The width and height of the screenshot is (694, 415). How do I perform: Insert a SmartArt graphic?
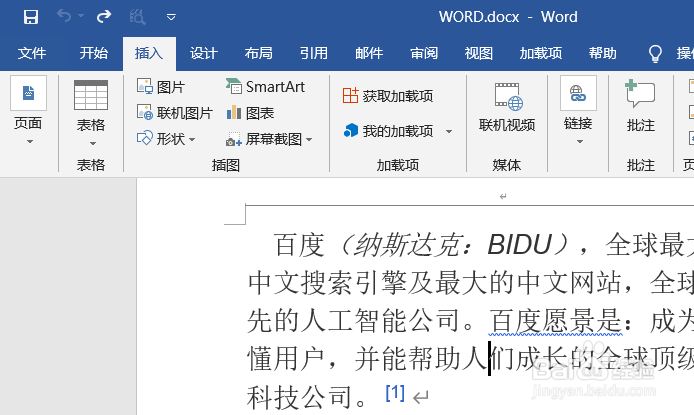pos(265,87)
